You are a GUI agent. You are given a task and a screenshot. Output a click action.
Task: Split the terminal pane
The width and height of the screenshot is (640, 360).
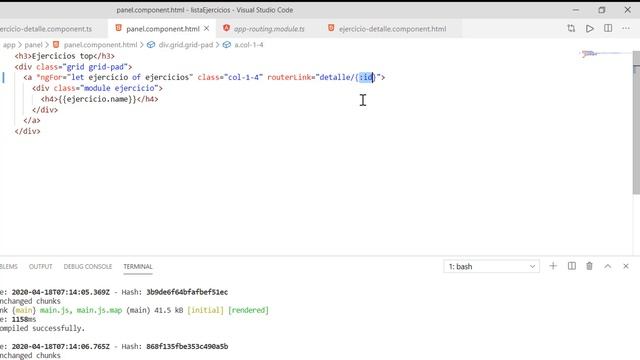click(571, 266)
